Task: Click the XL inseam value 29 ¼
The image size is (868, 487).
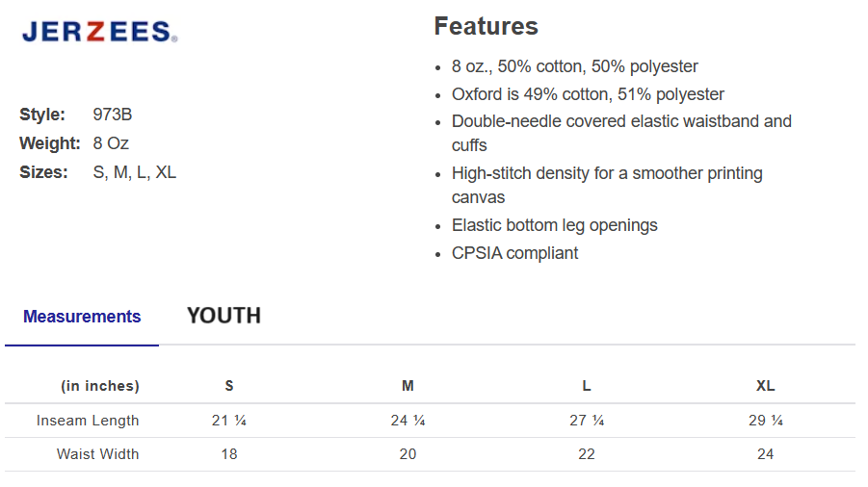Action: 765,421
